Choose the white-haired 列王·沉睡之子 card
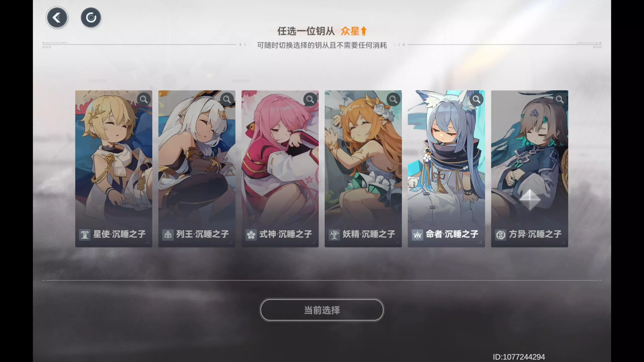The image size is (644, 362). [x=197, y=169]
